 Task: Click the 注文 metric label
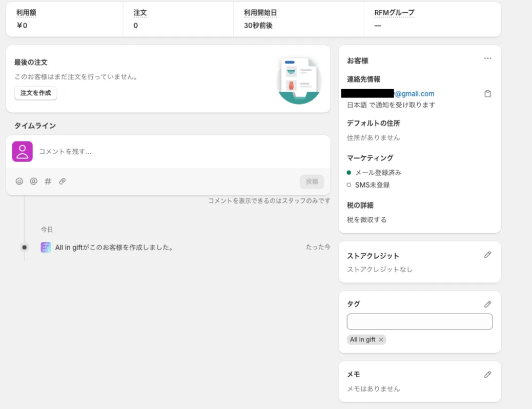point(140,13)
